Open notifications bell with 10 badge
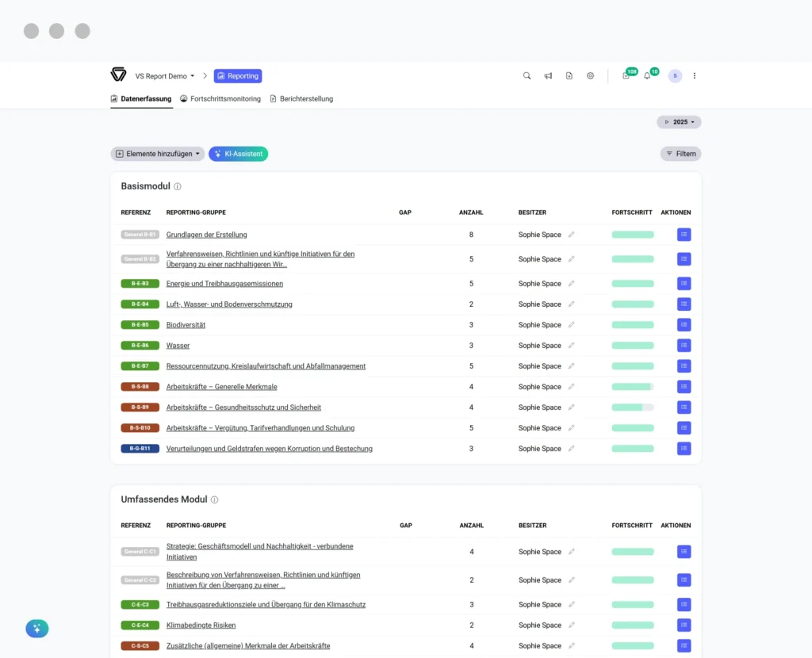 point(647,75)
